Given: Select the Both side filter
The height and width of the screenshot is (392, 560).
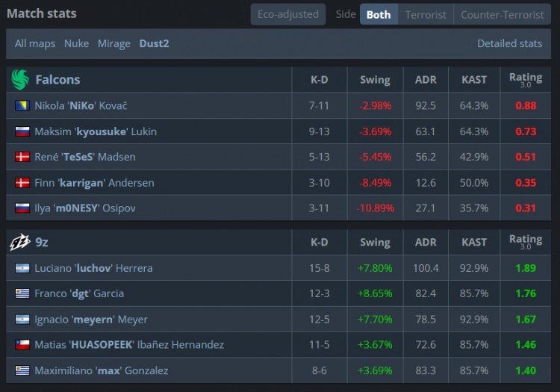Looking at the screenshot, I should 379,15.
